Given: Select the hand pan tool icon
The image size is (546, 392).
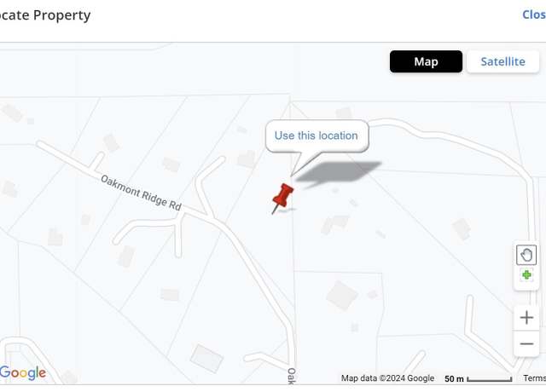Looking at the screenshot, I should click(526, 255).
